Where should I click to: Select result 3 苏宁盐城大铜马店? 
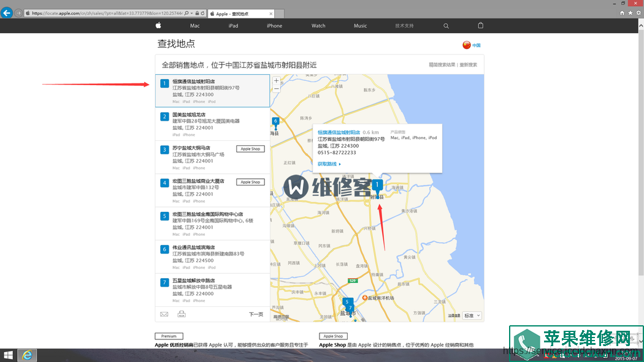click(x=212, y=157)
